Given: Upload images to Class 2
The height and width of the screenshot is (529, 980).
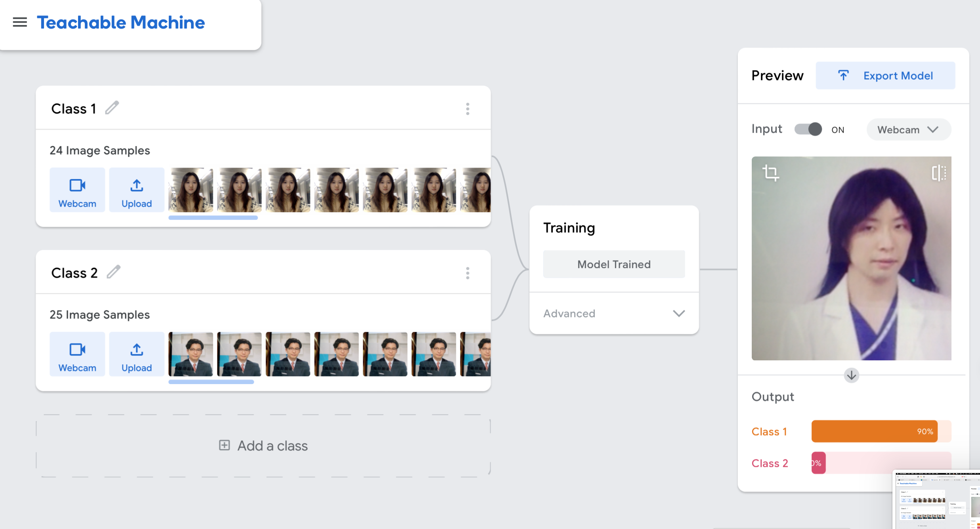Looking at the screenshot, I should click(x=137, y=354).
